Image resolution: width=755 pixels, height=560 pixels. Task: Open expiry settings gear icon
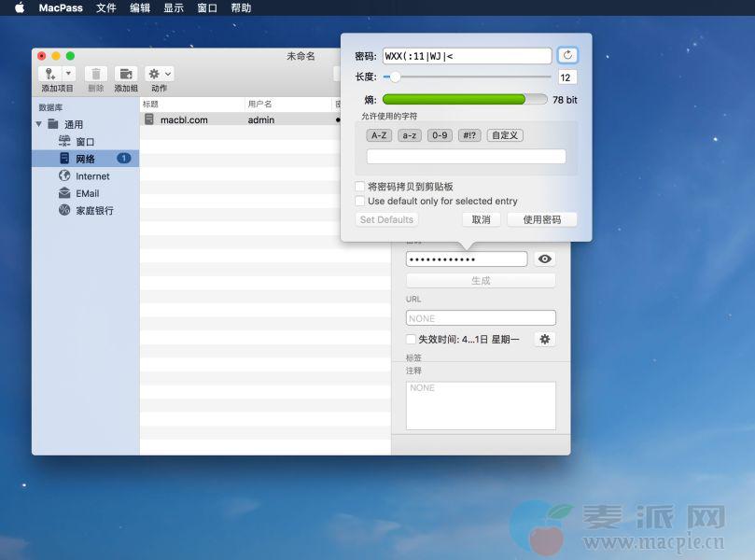[545, 340]
